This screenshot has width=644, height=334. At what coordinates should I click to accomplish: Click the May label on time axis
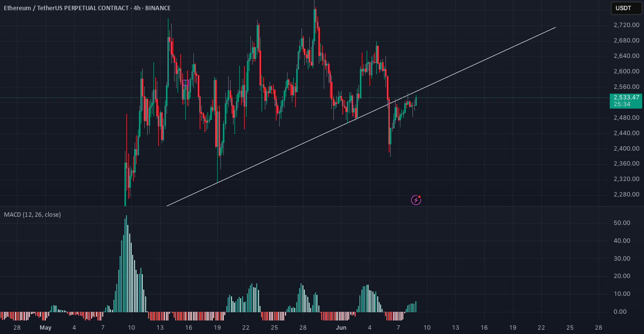pos(45,328)
